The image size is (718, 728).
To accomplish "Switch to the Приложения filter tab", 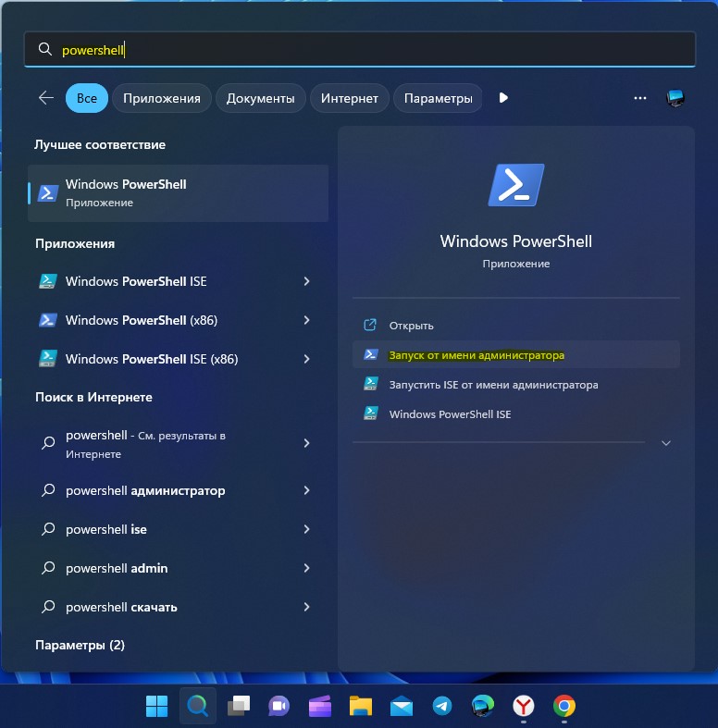I will point(162,98).
